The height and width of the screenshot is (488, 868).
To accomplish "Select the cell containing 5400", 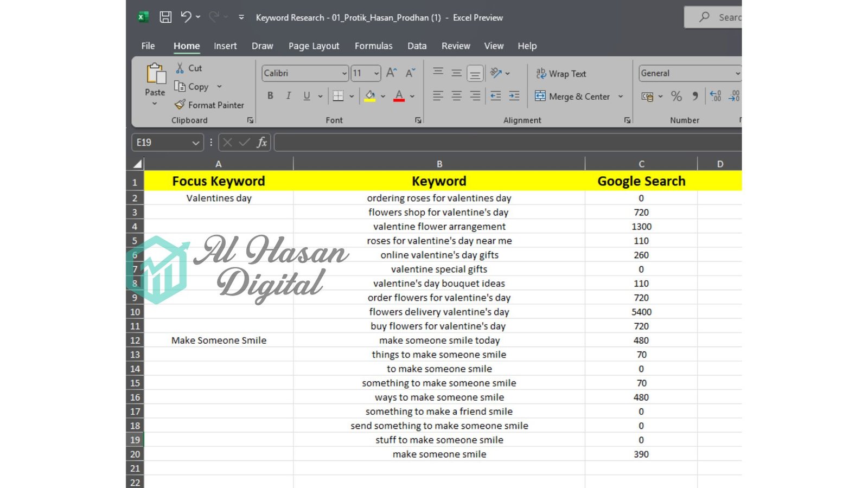I will point(641,312).
